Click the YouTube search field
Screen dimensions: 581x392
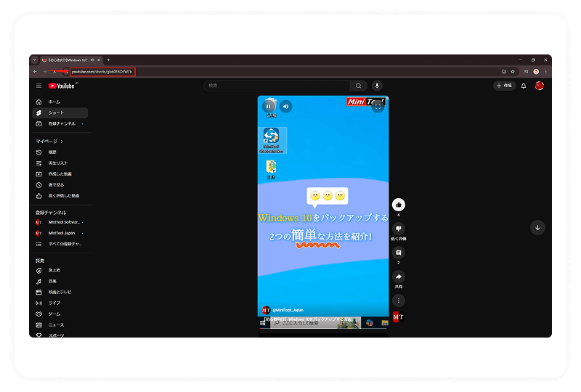coord(277,86)
